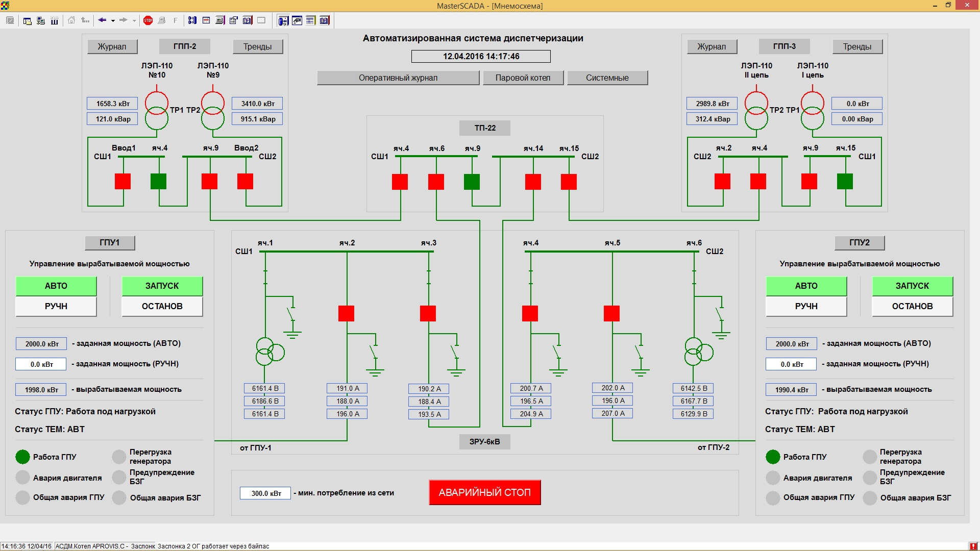Click the ЗРУ-6кВ label button
This screenshot has width=980, height=551.
coord(485,442)
